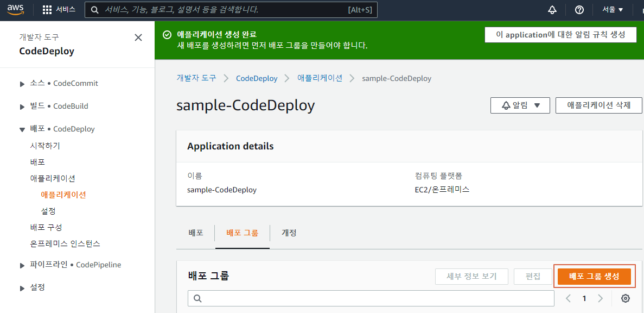Focus the top AWS services search field
This screenshot has width=644, height=313.
(x=231, y=10)
